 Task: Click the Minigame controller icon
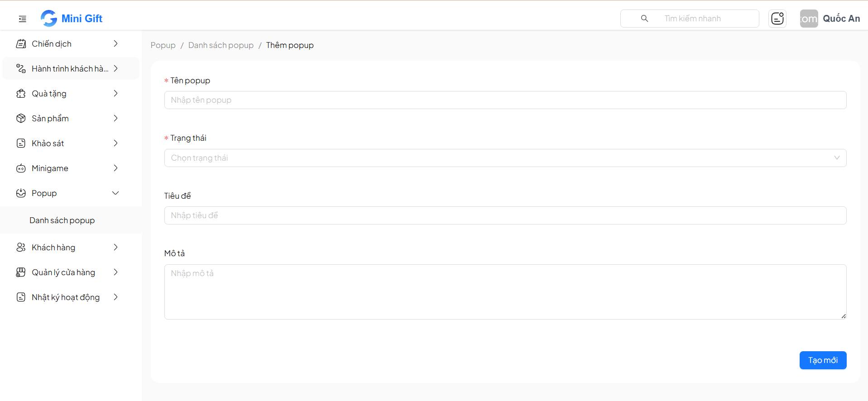click(x=21, y=168)
